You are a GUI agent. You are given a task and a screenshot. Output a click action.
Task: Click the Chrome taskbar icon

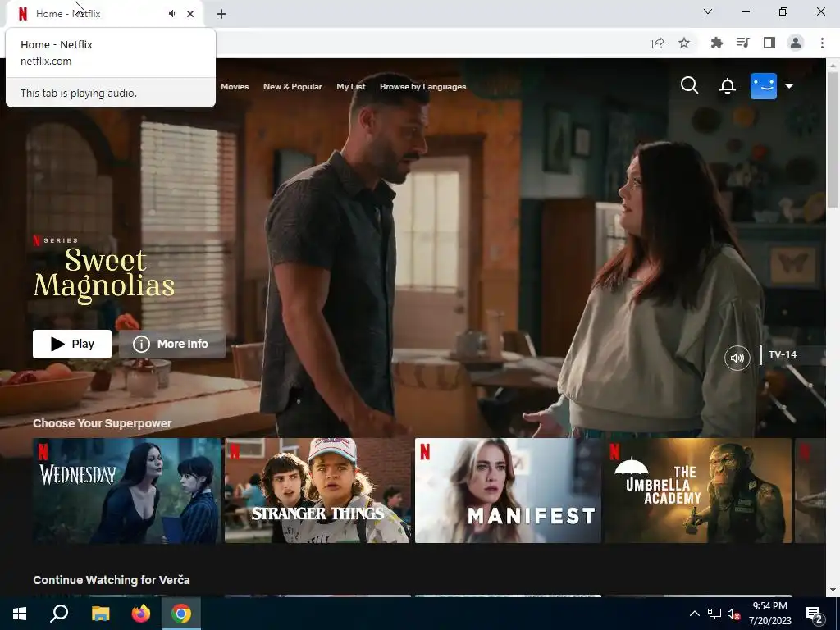[x=181, y=614]
